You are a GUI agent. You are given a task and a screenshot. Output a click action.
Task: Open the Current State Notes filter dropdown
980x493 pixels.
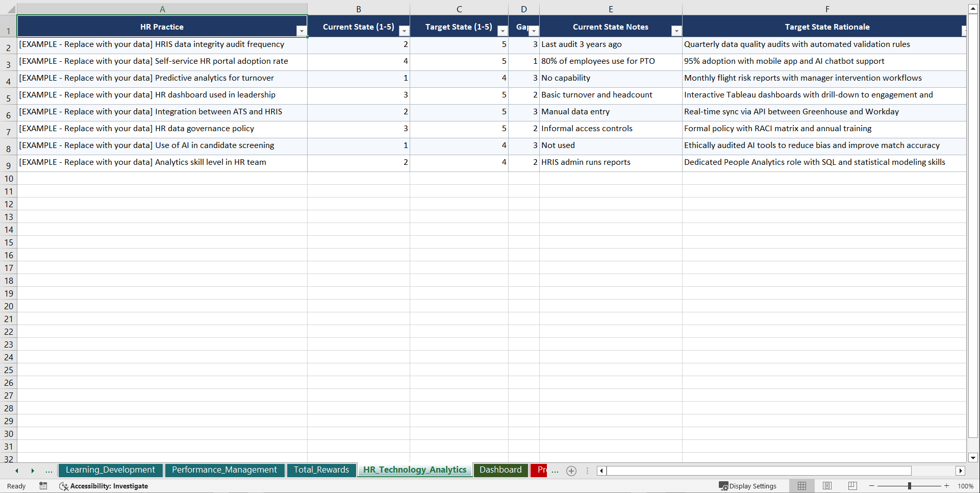(677, 31)
